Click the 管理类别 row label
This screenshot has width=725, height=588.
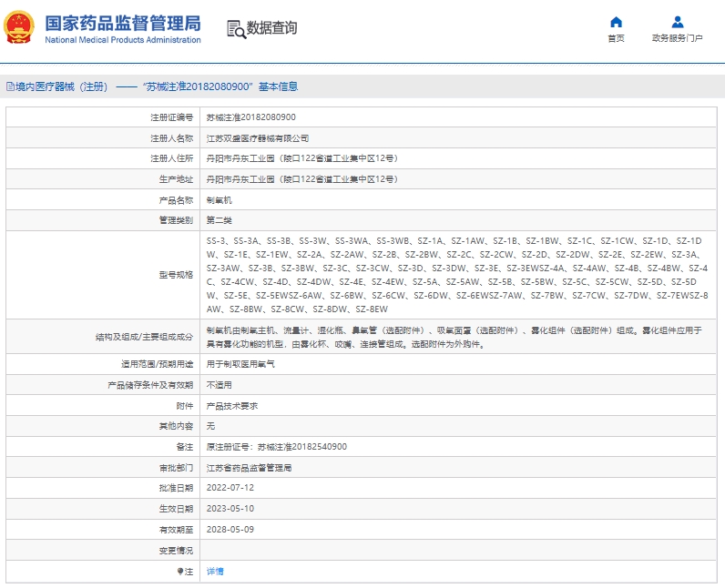tap(176, 220)
